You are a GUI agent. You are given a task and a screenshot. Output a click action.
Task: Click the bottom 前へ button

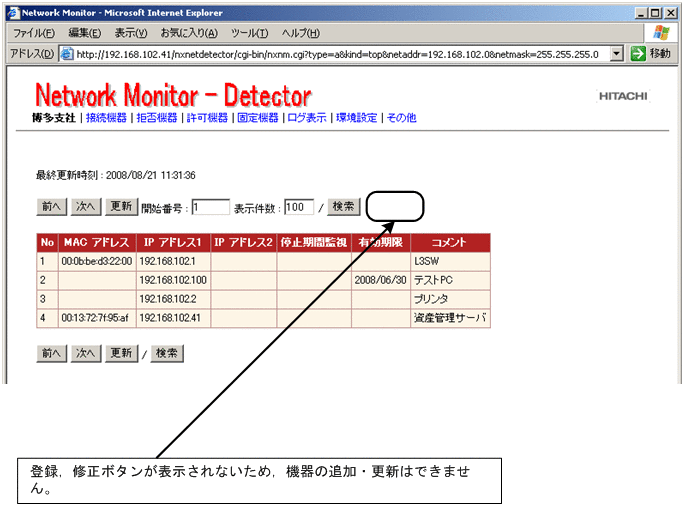[52, 353]
